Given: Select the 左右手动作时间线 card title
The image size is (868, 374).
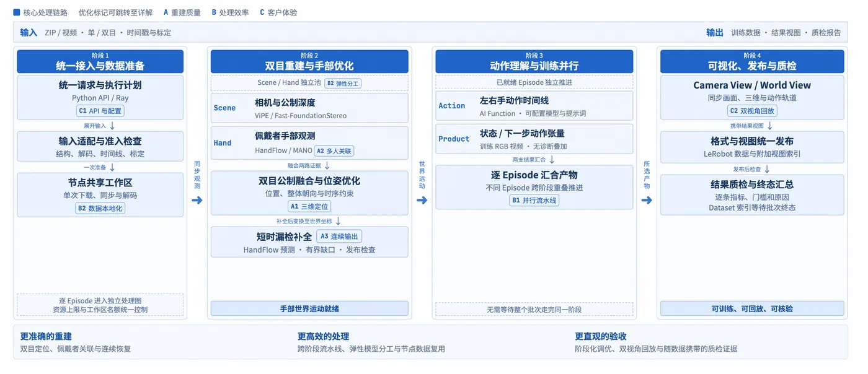Looking at the screenshot, I should tap(514, 100).
